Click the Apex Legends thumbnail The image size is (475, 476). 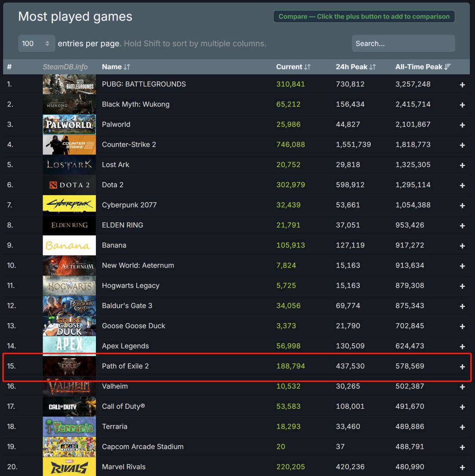(69, 346)
